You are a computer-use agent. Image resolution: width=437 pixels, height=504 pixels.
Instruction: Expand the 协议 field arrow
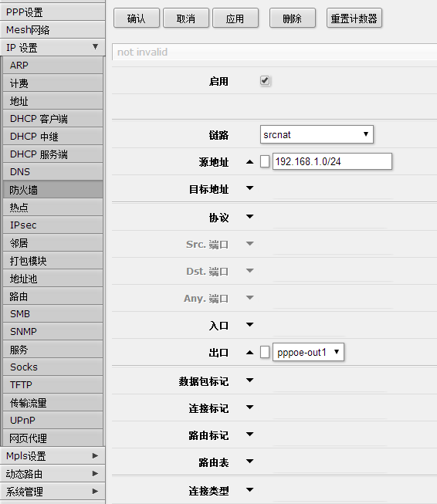click(250, 217)
